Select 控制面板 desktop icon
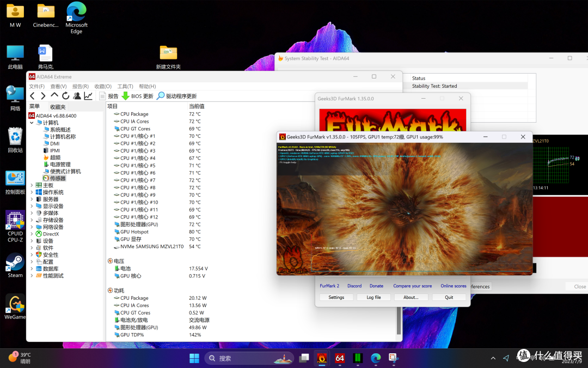588x368 pixels. pyautogui.click(x=15, y=182)
